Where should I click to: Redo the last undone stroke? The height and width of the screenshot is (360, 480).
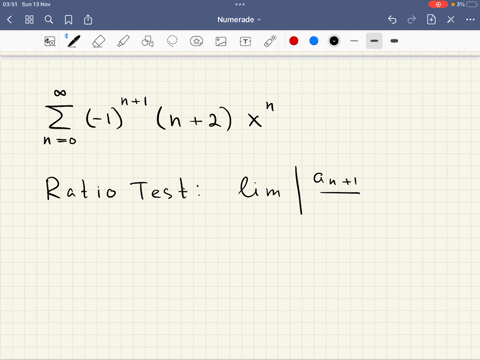[412, 20]
